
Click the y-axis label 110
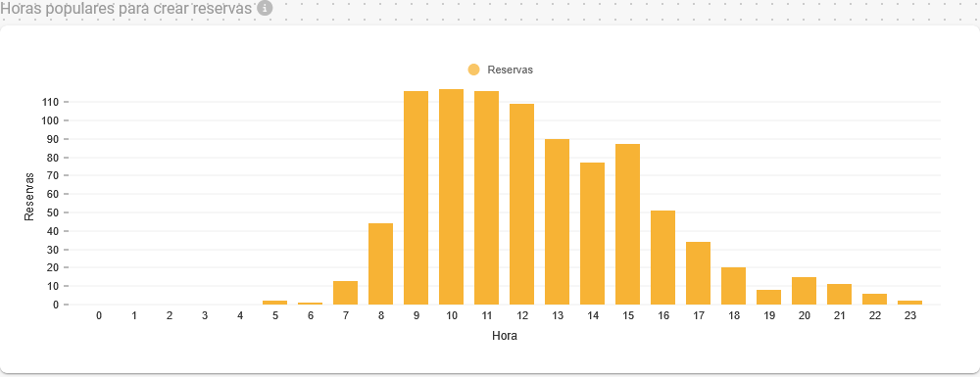[x=51, y=102]
